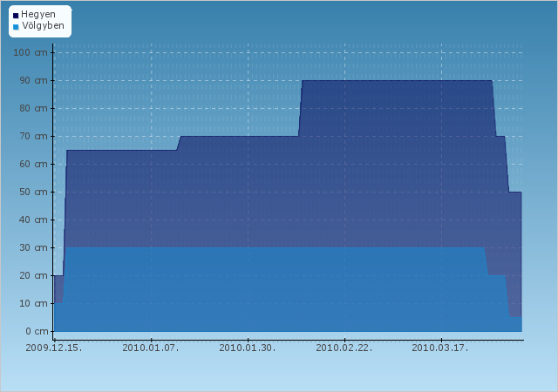Click the 70 cm y-axis label
Viewport: 558px width, 392px height.
pyautogui.click(x=33, y=136)
